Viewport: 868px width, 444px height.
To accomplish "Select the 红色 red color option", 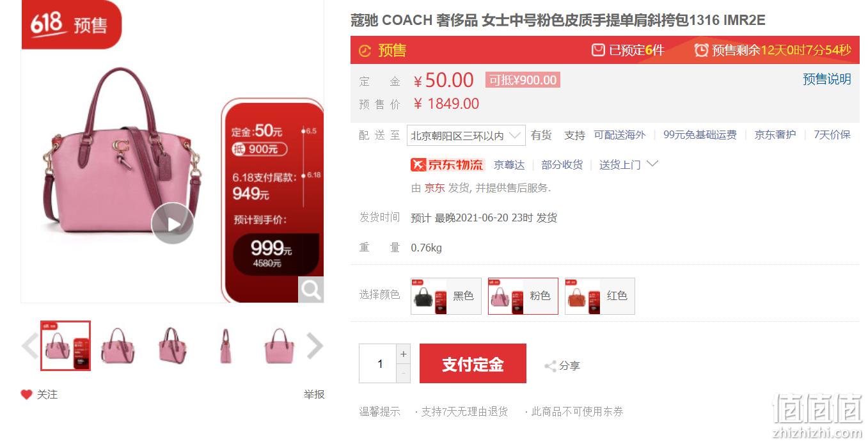I will pyautogui.click(x=599, y=296).
